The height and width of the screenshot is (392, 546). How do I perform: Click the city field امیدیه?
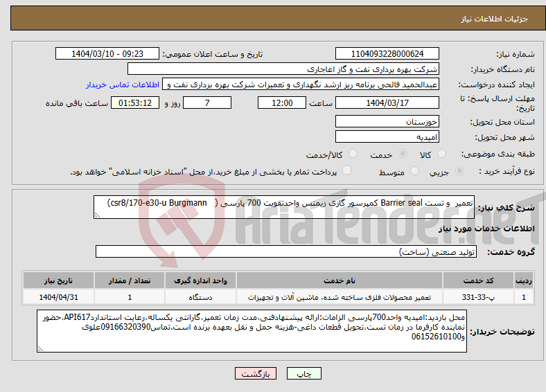[x=387, y=137]
